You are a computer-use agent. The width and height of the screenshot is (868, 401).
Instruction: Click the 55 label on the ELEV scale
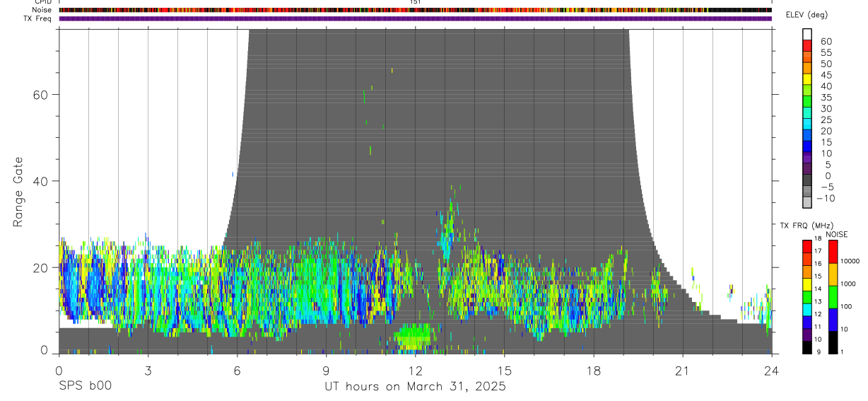coord(826,53)
